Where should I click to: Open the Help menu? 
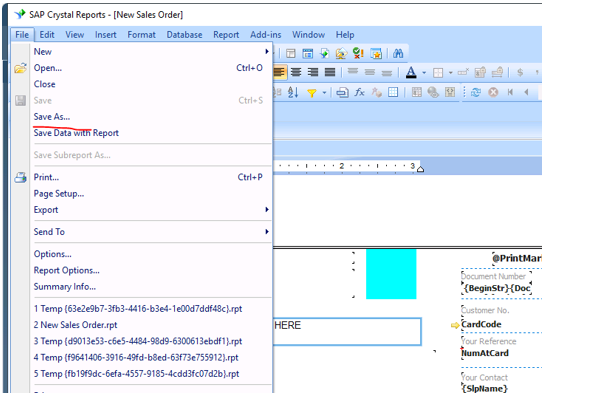pyautogui.click(x=345, y=35)
